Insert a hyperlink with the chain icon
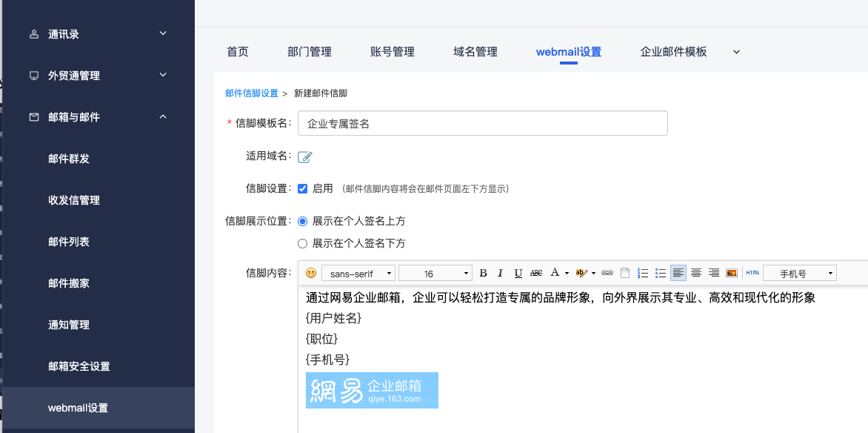This screenshot has width=868, height=433. [x=607, y=273]
